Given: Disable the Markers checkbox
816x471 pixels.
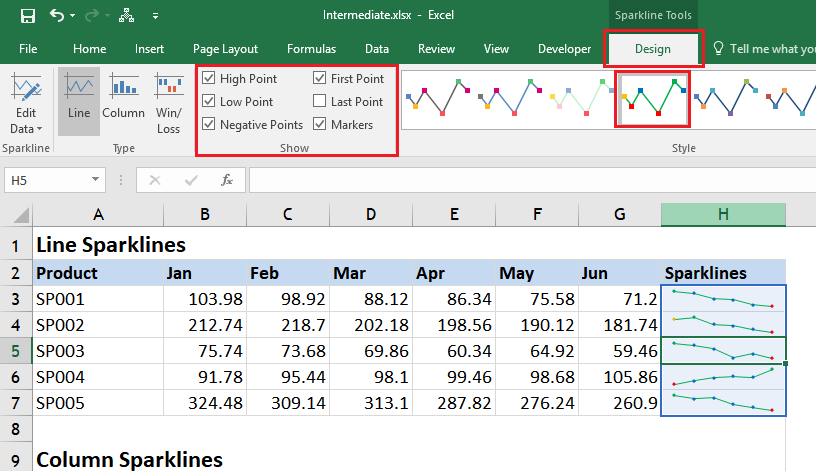Looking at the screenshot, I should pos(320,124).
